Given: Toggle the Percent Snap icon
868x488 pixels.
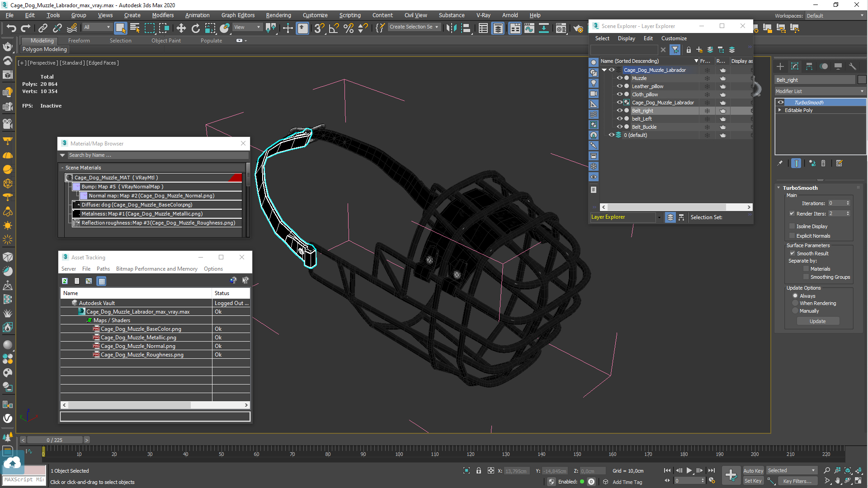Looking at the screenshot, I should [348, 28].
